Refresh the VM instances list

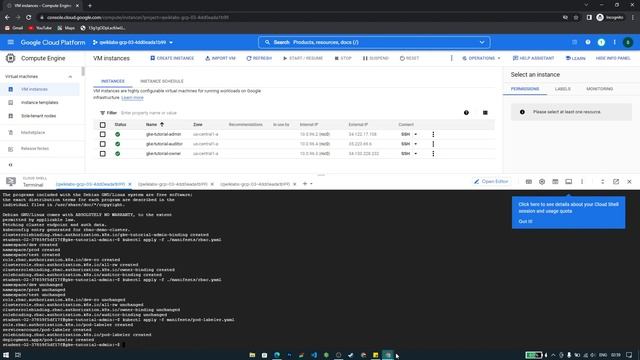(259, 58)
